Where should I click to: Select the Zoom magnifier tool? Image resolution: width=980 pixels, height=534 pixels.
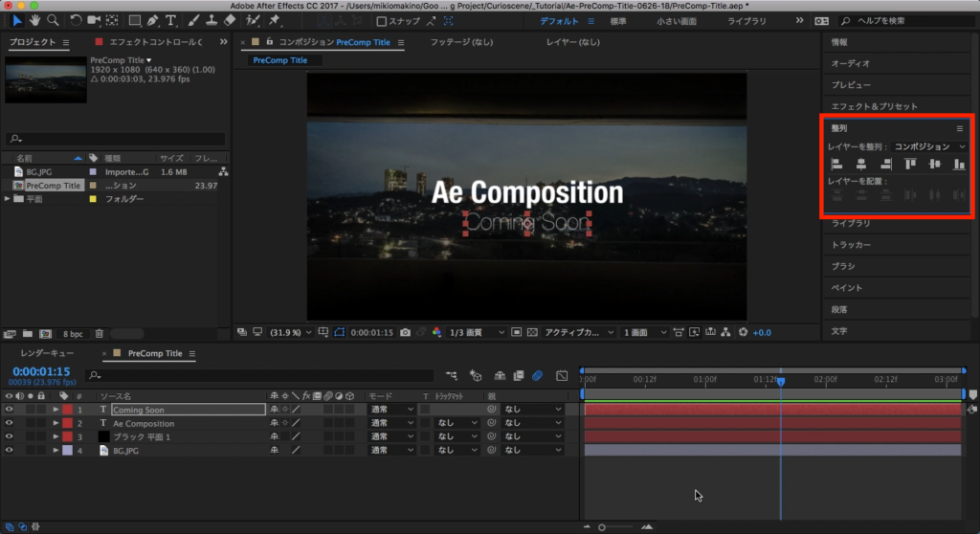[53, 20]
